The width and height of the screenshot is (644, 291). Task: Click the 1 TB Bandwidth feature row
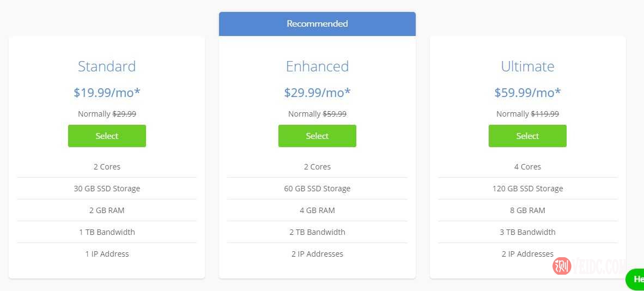click(x=107, y=232)
